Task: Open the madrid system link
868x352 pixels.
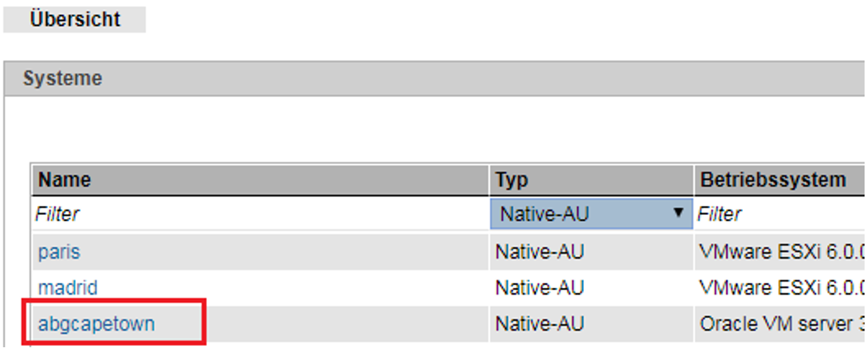Action: coord(68,288)
